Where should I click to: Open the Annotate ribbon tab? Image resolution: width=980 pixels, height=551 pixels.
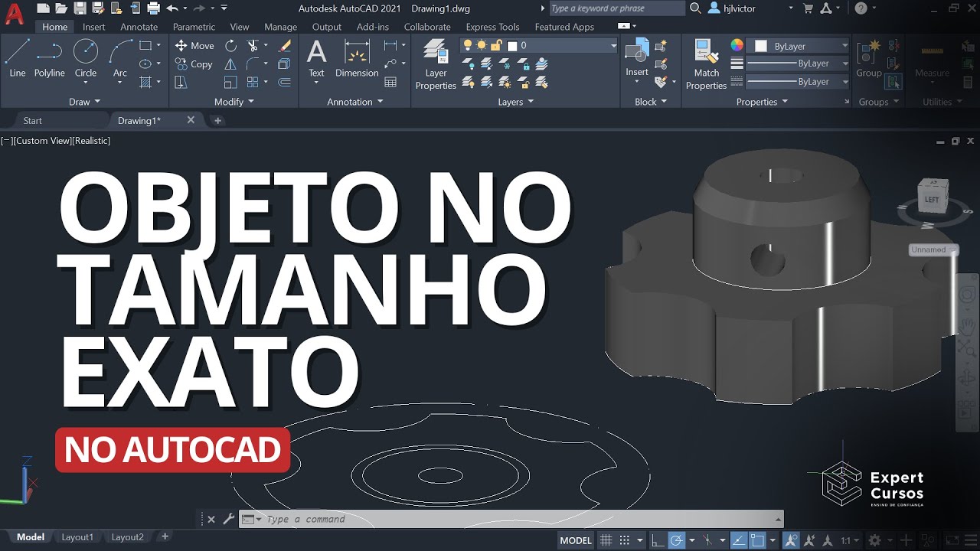(139, 27)
